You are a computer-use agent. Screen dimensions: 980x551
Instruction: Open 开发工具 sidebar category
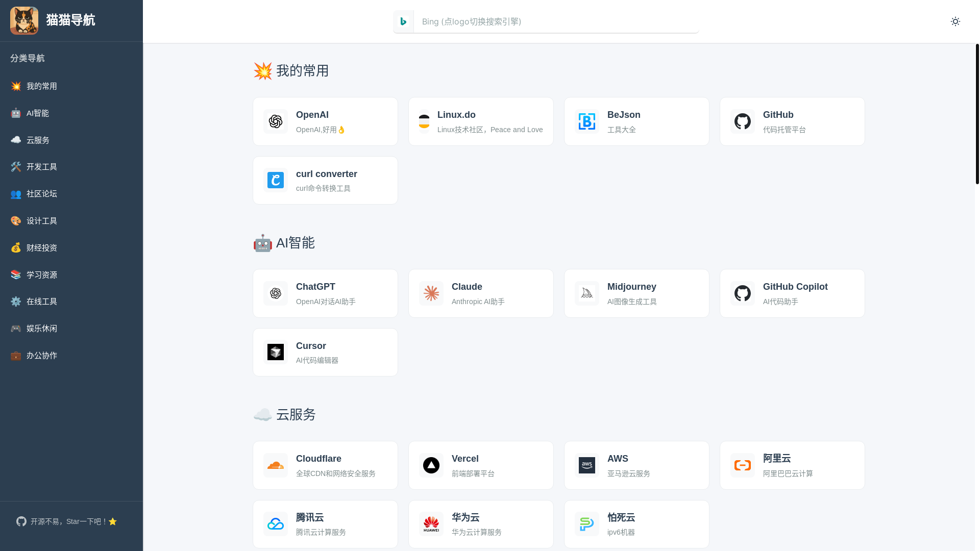[71, 167]
